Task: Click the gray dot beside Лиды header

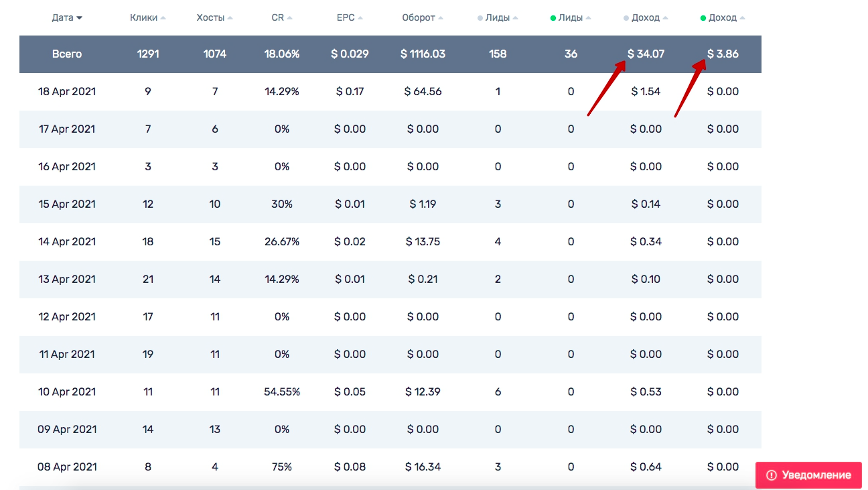Action: pos(480,18)
